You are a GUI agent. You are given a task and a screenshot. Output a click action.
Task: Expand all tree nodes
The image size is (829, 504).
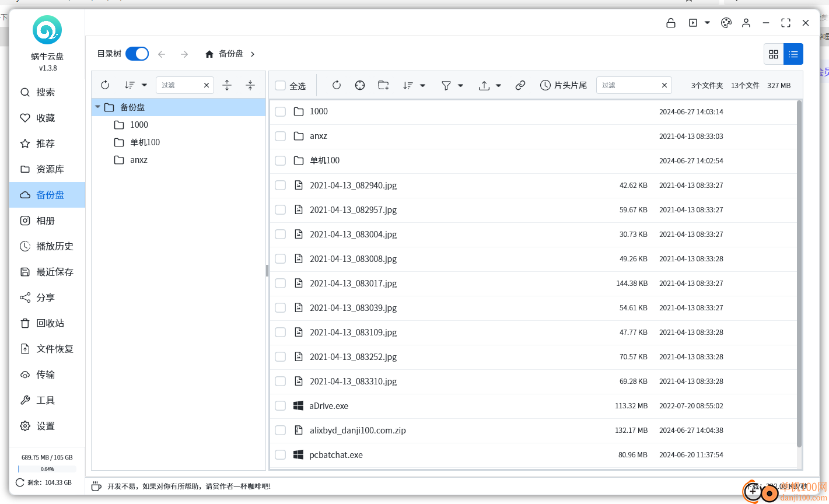tap(228, 85)
